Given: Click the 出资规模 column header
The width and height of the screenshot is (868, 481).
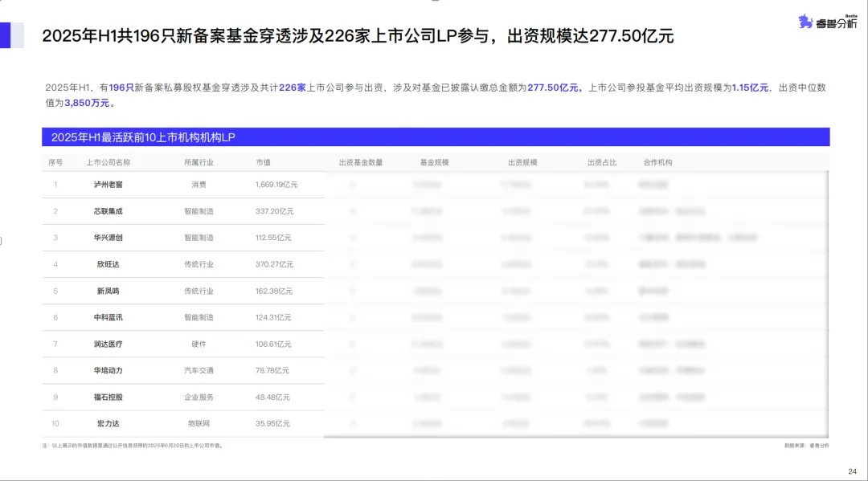Looking at the screenshot, I should 522,162.
